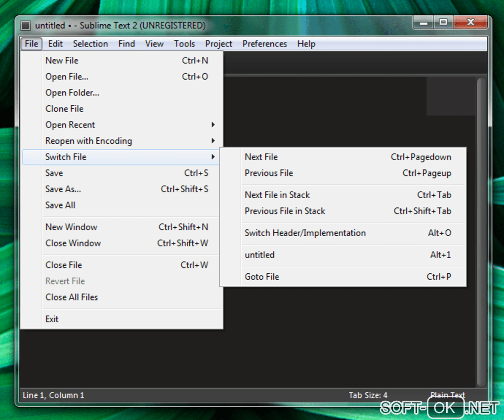Click the Sublime Text title bar icon
The width and height of the screenshot is (504, 420).
[25, 25]
